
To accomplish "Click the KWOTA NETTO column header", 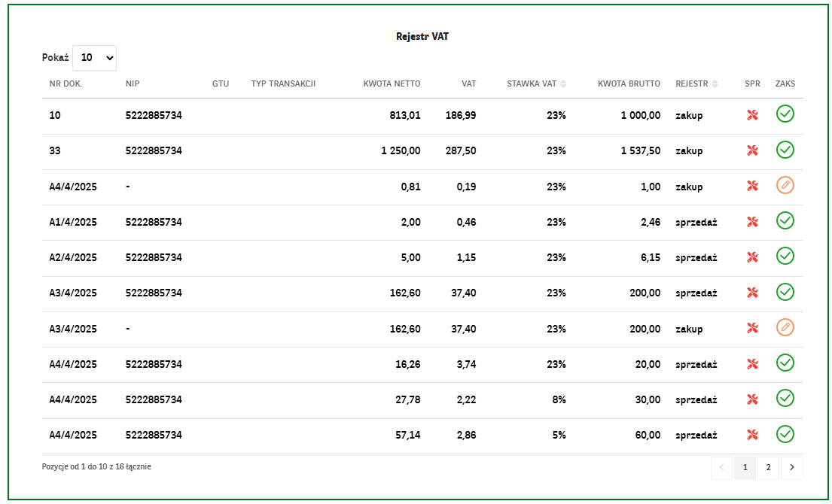I will (392, 83).
